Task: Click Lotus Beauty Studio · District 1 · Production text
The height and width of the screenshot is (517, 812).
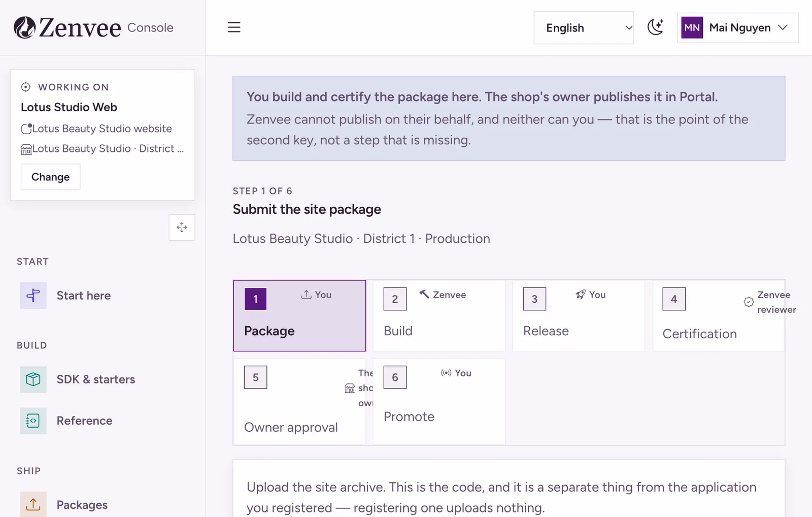Action: [361, 239]
